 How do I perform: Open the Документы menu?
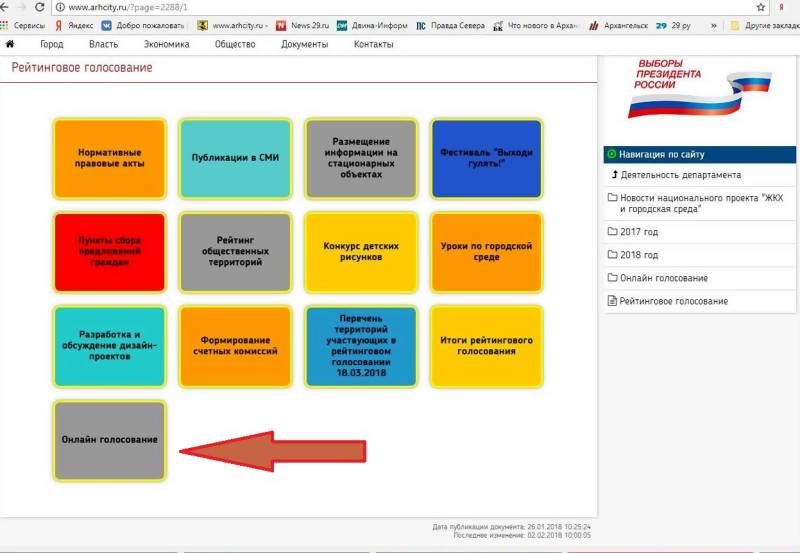[304, 45]
